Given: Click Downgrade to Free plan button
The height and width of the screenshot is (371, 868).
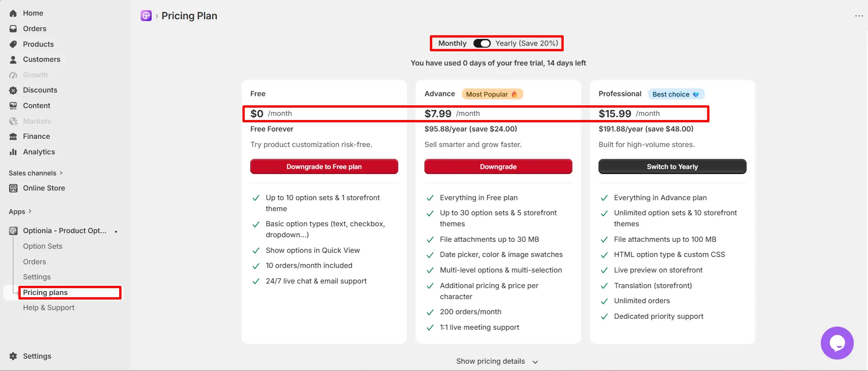Looking at the screenshot, I should tap(324, 167).
